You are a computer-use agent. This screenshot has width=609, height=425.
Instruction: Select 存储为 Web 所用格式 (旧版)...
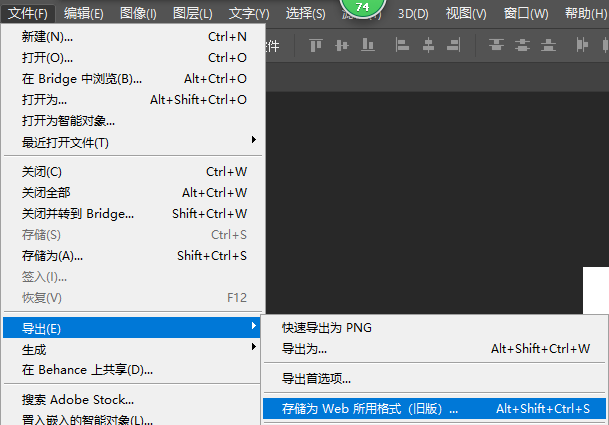[434, 409]
